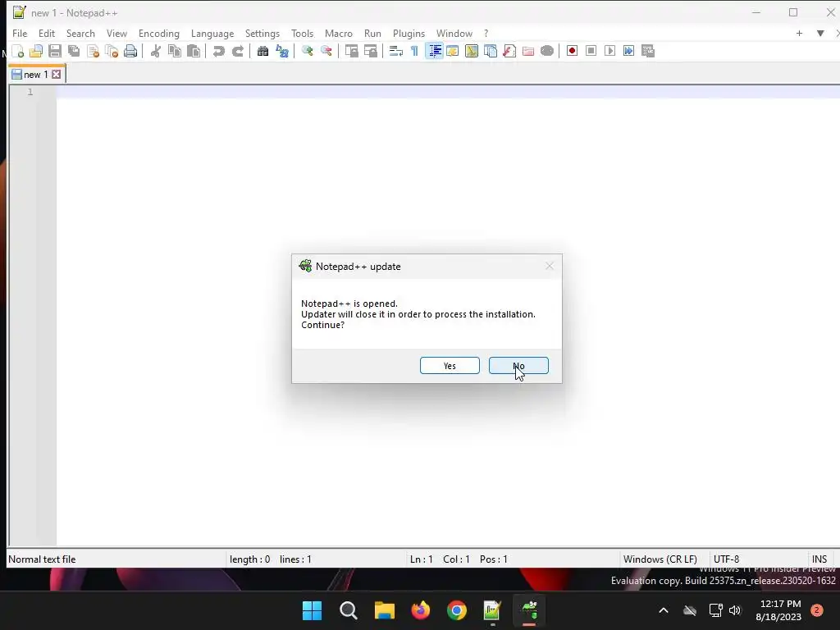Click the Save floppy disk icon
This screenshot has height=630, width=840.
55,51
